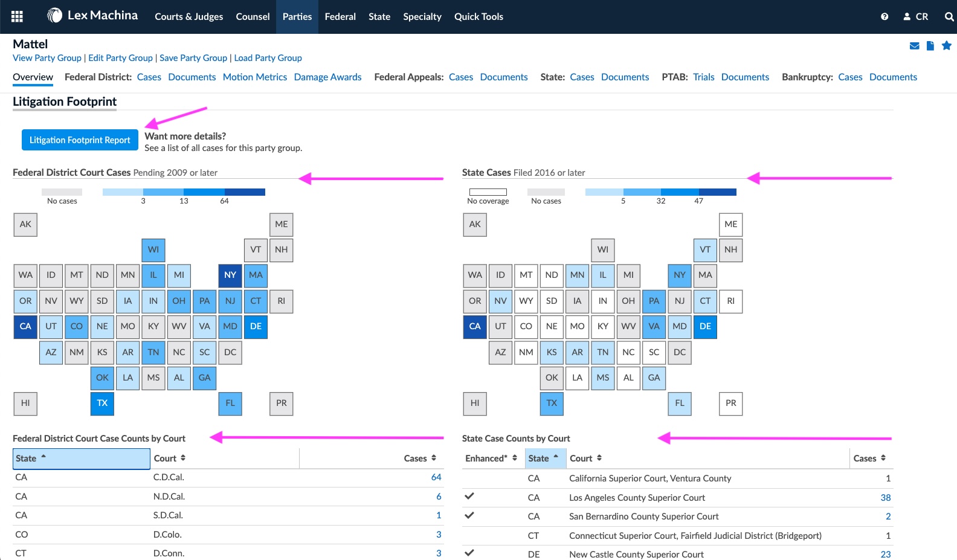Image resolution: width=957 pixels, height=560 pixels.
Task: Click the email envelope icon
Action: [914, 46]
